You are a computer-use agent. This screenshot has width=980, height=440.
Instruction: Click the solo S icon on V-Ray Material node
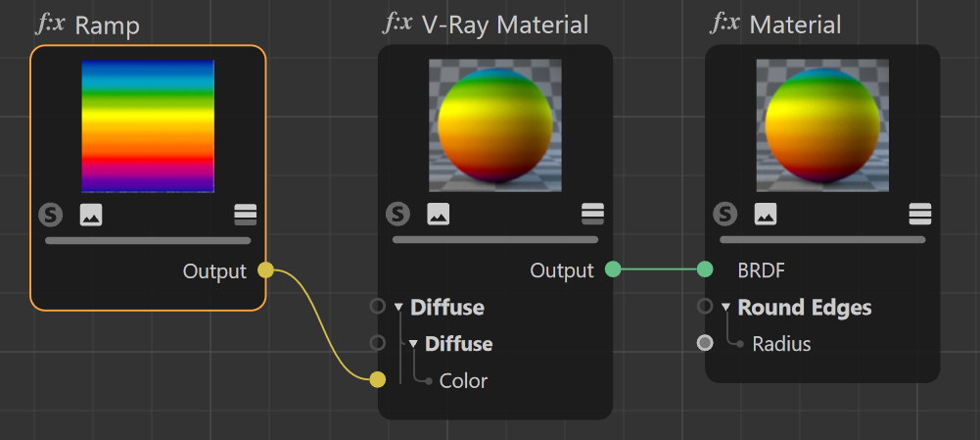coord(397,215)
